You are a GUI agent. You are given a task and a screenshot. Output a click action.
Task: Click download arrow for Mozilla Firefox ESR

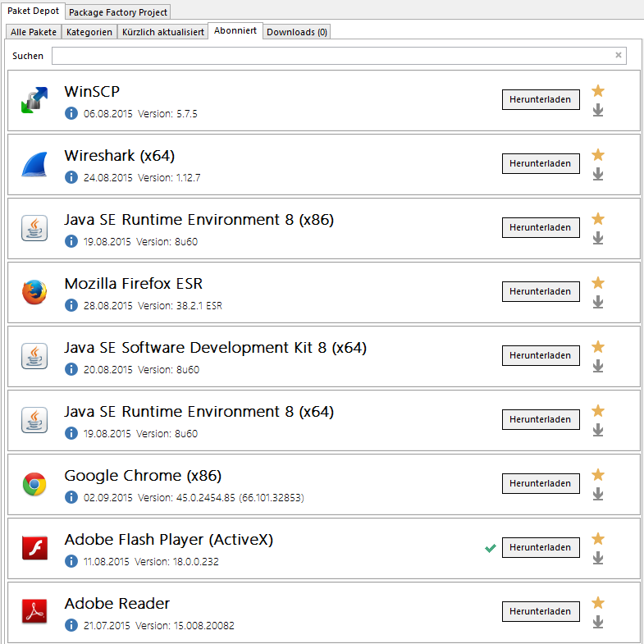598,302
